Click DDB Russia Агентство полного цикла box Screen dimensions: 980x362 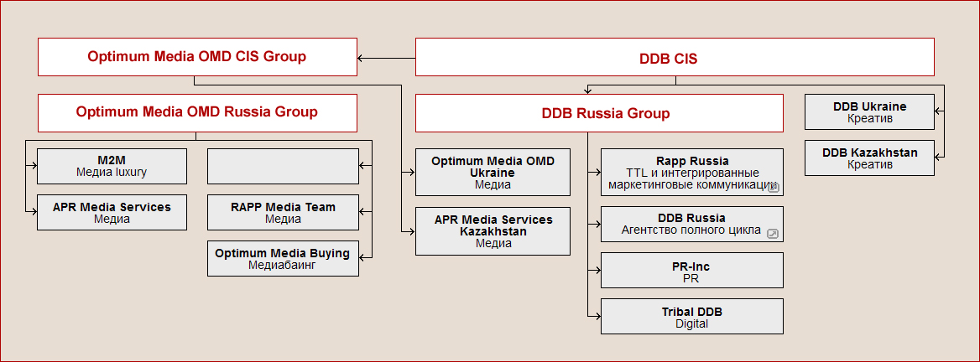tap(692, 224)
